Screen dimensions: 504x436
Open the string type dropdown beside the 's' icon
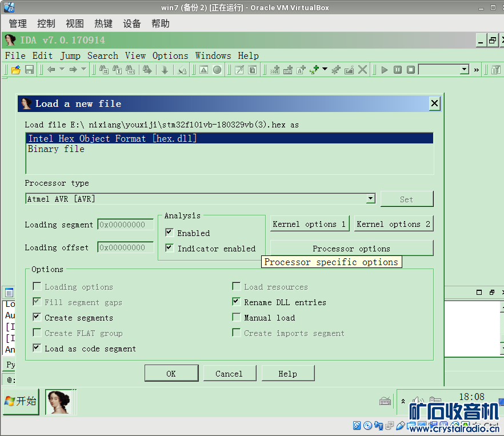[325, 69]
